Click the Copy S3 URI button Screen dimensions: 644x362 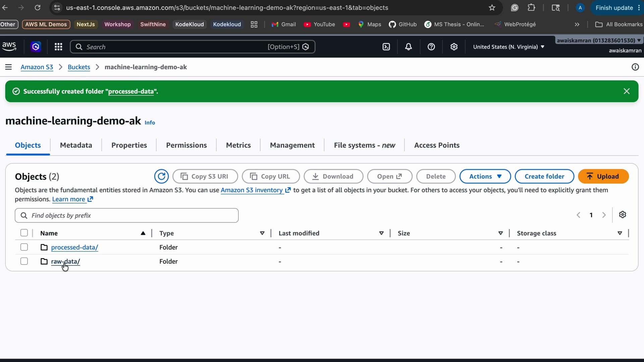[x=205, y=176]
